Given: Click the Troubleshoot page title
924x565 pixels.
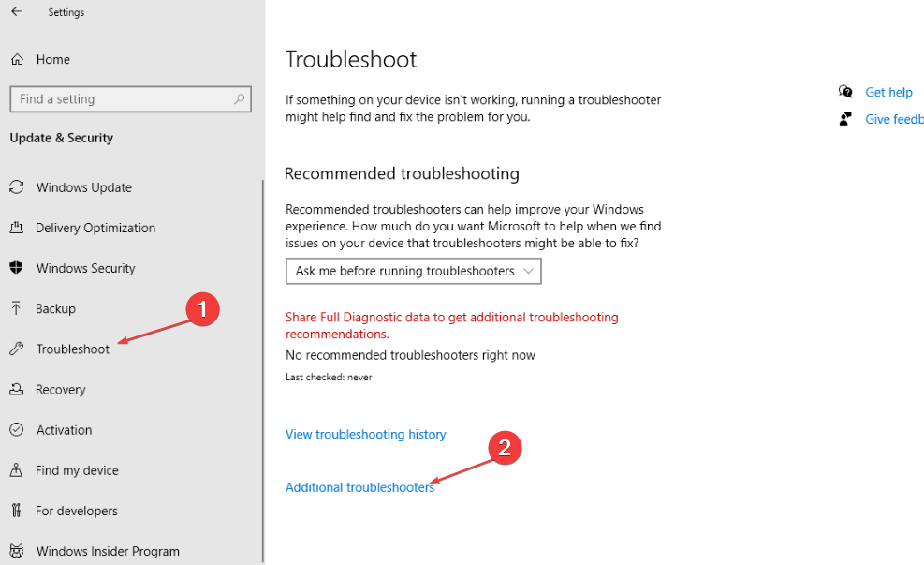Looking at the screenshot, I should pyautogui.click(x=351, y=60).
